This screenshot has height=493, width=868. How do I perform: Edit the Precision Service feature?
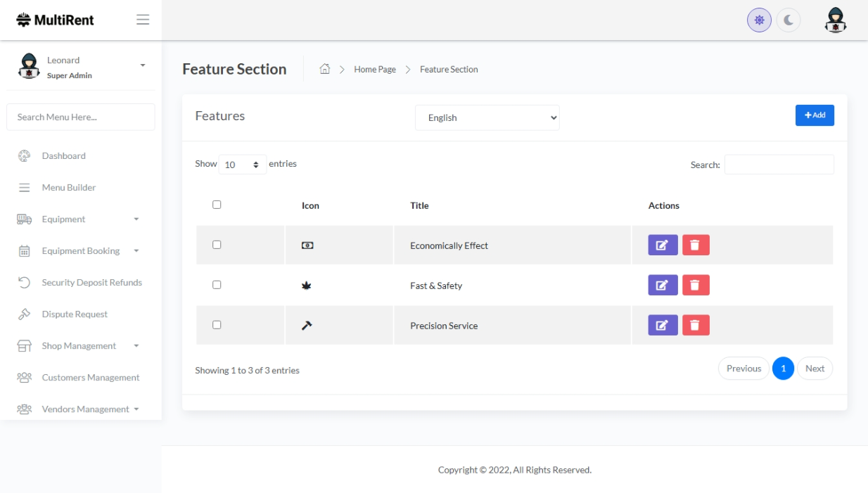(663, 325)
